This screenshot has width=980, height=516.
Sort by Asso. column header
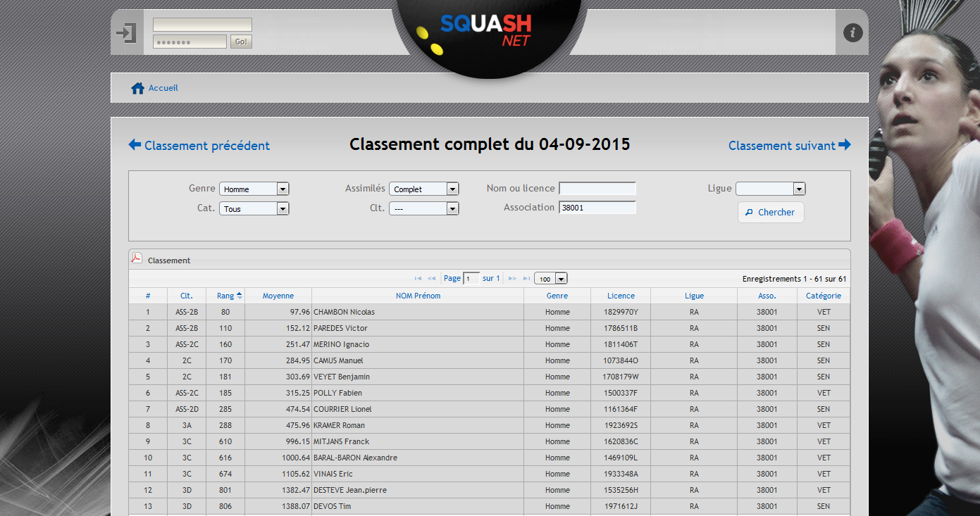[x=767, y=296]
